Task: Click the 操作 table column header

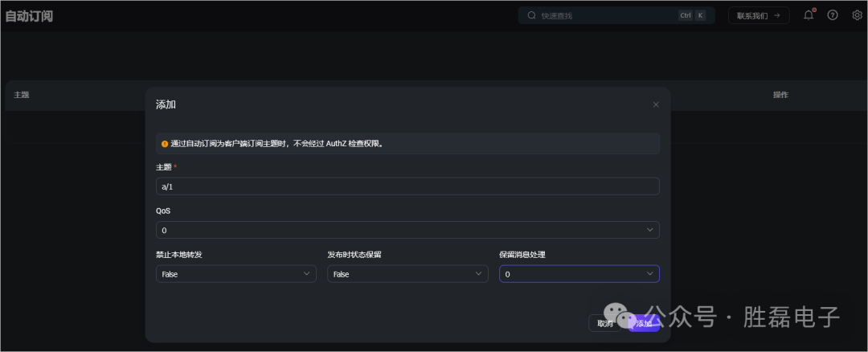Action: 780,95
